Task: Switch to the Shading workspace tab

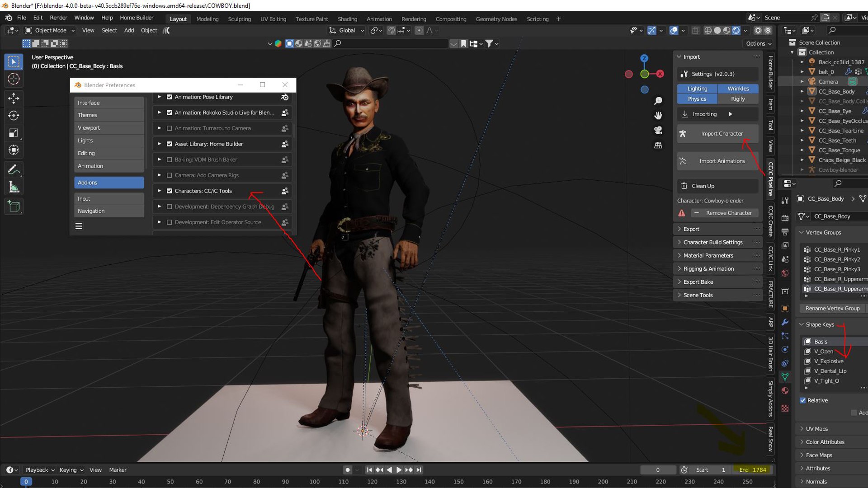Action: (347, 19)
